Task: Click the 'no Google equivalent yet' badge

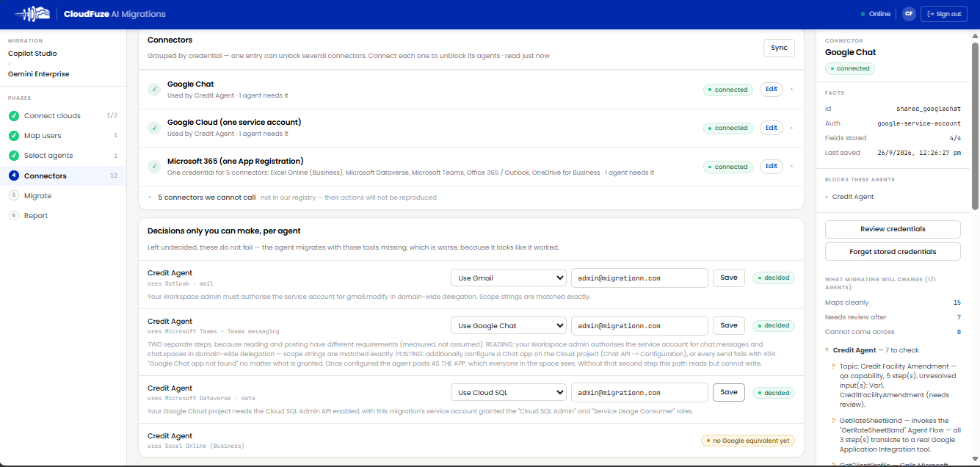Action: (748, 441)
